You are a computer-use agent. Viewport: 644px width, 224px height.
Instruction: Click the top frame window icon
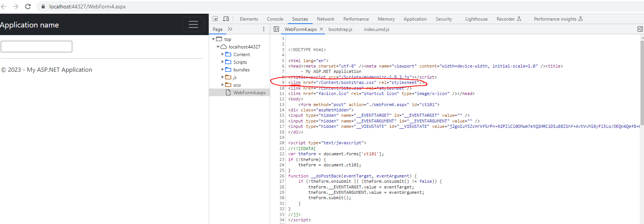click(x=219, y=39)
